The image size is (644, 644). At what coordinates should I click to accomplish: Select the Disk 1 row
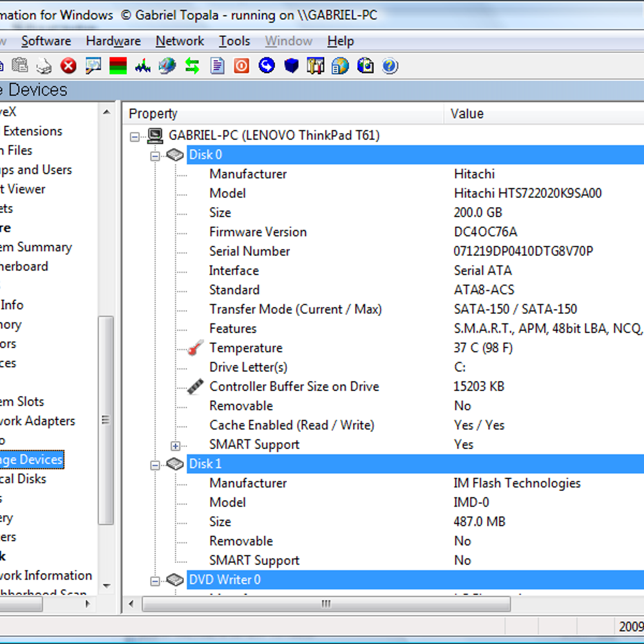(x=415, y=464)
